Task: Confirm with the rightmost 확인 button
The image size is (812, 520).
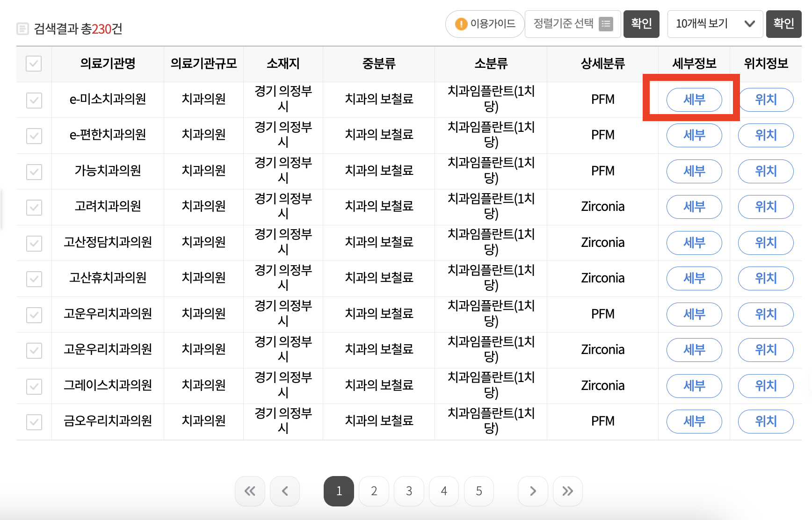Action: 784,24
